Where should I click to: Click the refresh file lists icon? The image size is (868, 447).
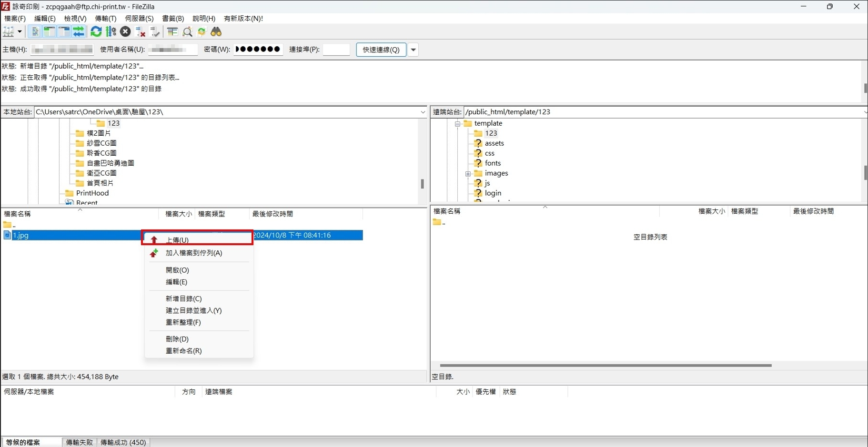[x=96, y=32]
